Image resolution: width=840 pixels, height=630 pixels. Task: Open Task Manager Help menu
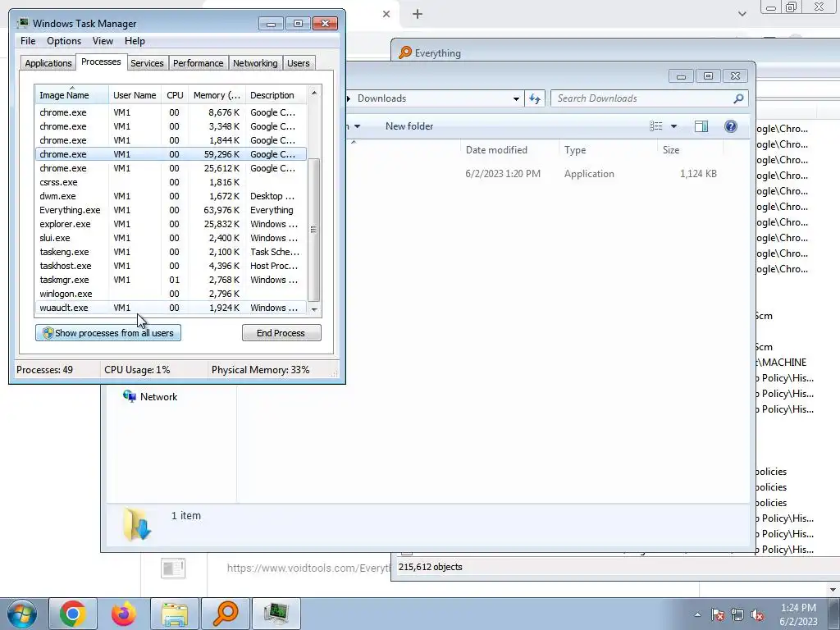tap(135, 41)
